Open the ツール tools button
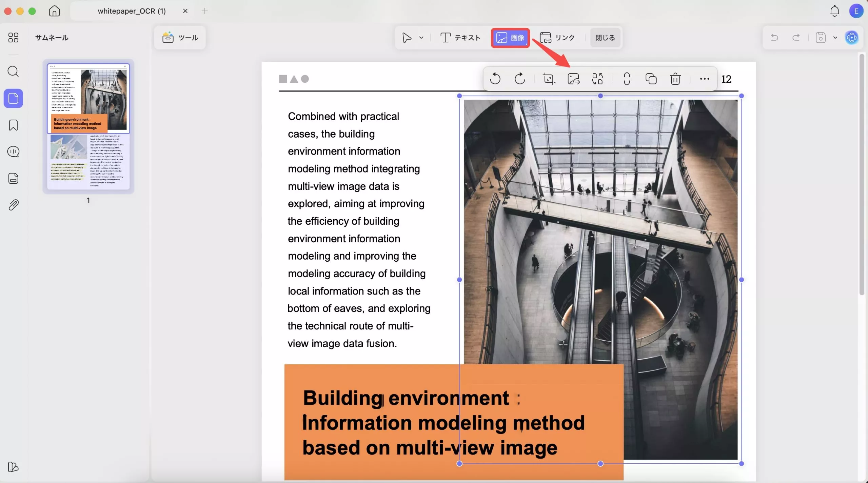Viewport: 868px width, 483px height. (x=180, y=38)
